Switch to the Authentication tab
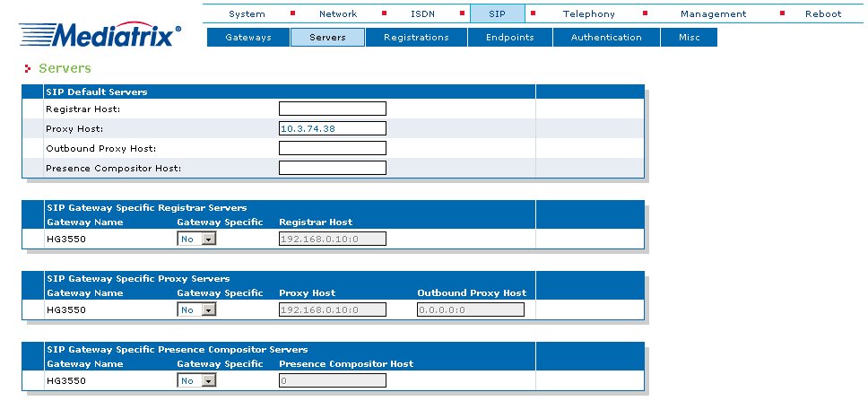This screenshot has height=401, width=868. click(x=606, y=37)
